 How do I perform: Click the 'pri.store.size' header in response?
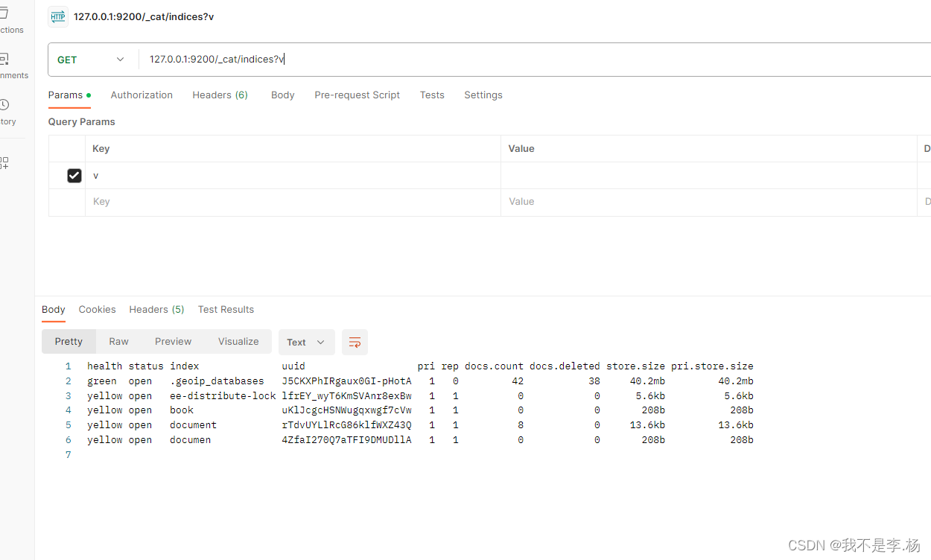click(x=712, y=366)
